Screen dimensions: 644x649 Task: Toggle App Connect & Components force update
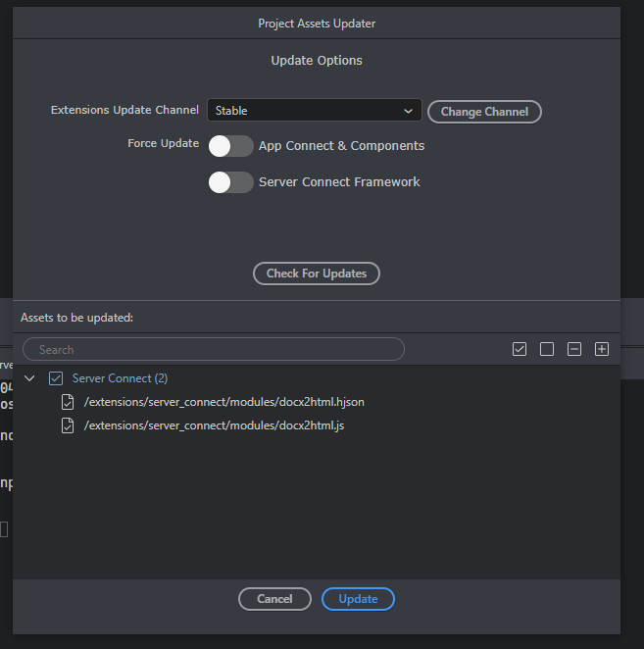point(231,146)
